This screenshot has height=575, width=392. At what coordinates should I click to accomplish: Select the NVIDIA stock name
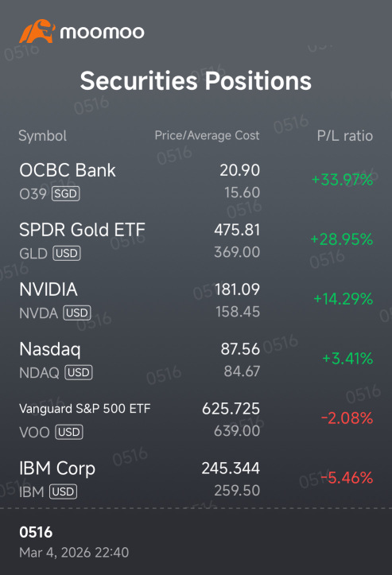coord(49,289)
